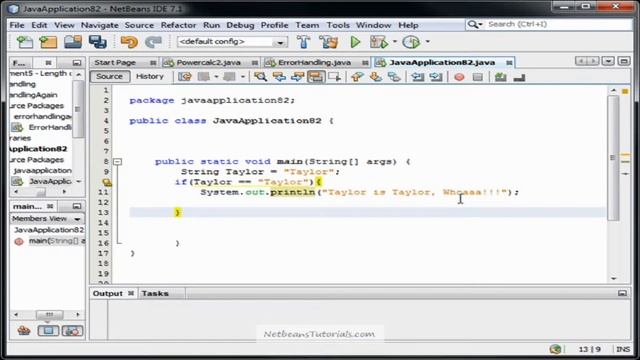Click the Next Bookmark icon
Screen dimensions: 640x360
(x=376, y=77)
